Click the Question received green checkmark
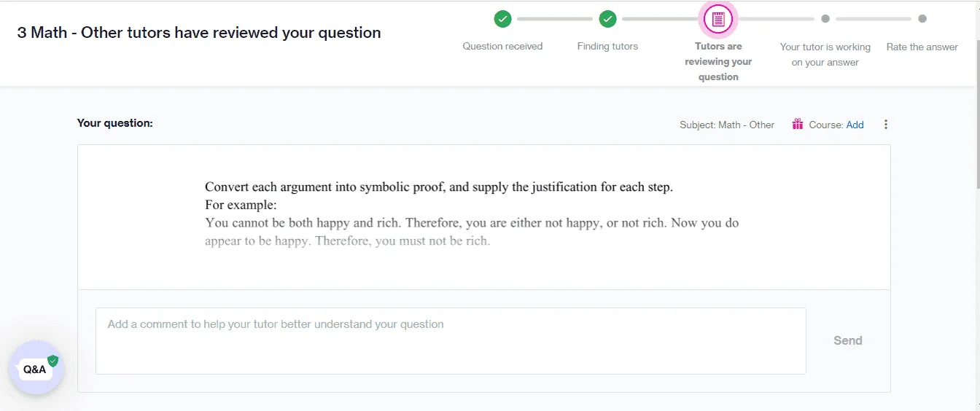This screenshot has width=980, height=411. 502,19
